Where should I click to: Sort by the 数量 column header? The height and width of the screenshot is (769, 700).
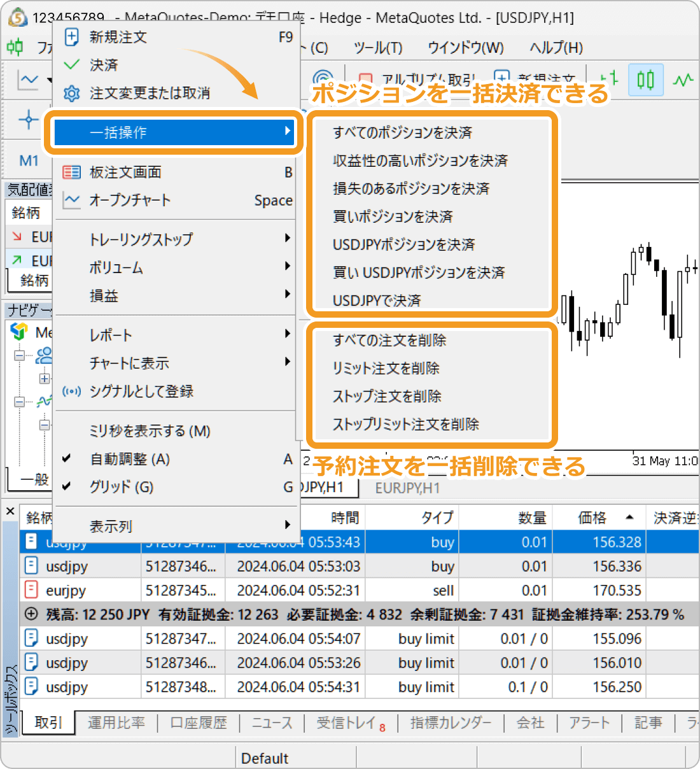507,518
